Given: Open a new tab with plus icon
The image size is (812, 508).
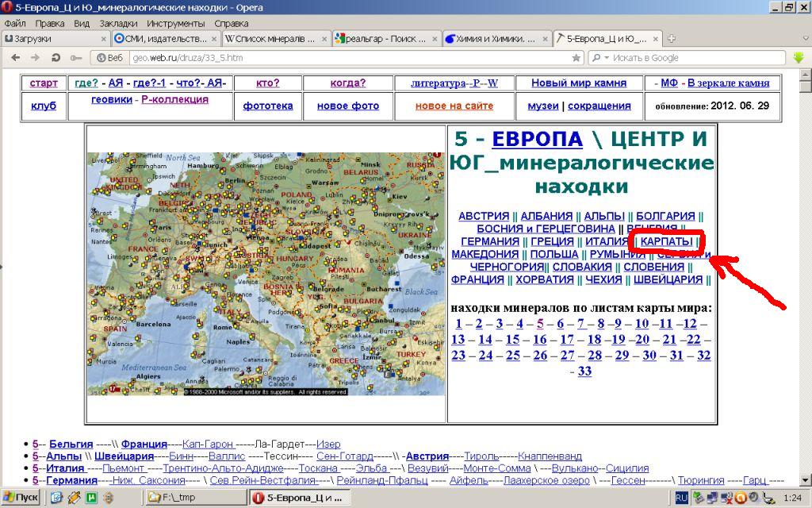Looking at the screenshot, I should [x=672, y=38].
